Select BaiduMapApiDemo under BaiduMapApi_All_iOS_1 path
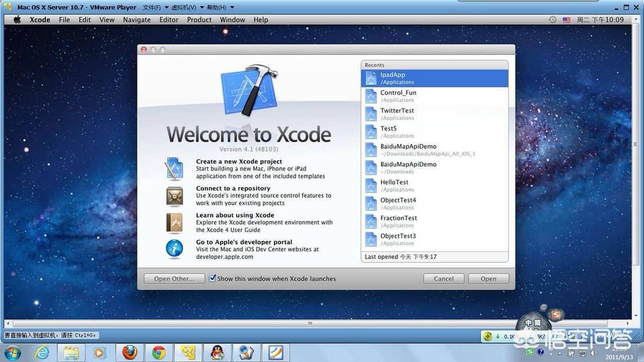 click(434, 150)
